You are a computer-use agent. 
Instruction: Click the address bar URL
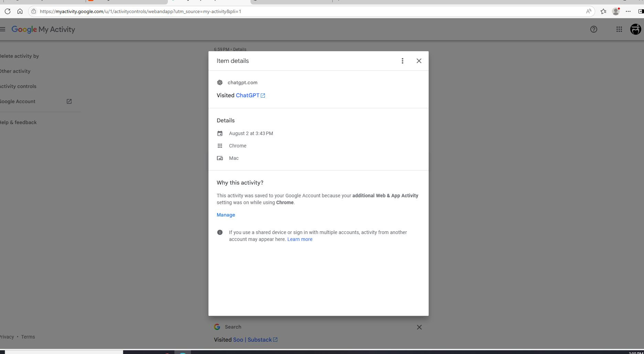pos(140,11)
